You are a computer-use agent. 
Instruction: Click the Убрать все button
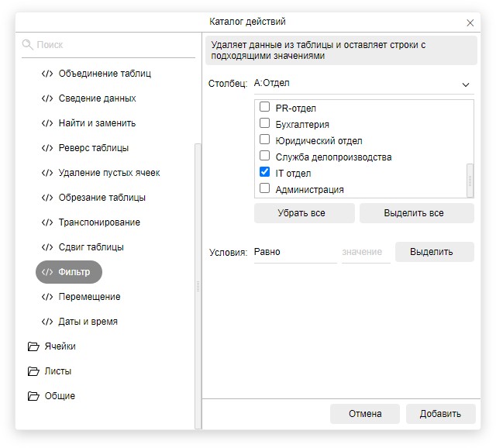(x=304, y=213)
